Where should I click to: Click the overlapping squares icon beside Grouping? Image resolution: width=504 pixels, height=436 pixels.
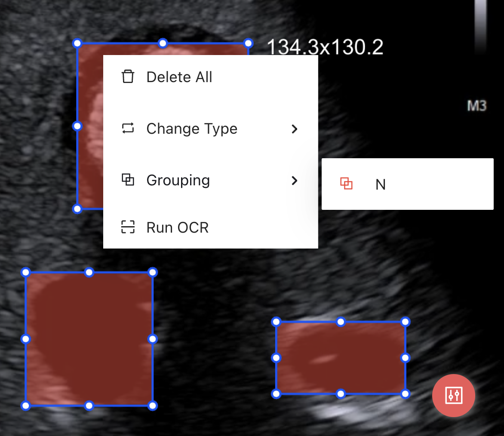128,180
